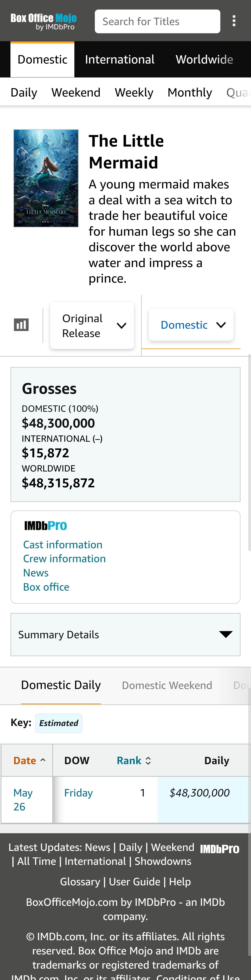This screenshot has width=251, height=980.
Task: Click the Box Office Mojo logo
Action: pos(43,21)
